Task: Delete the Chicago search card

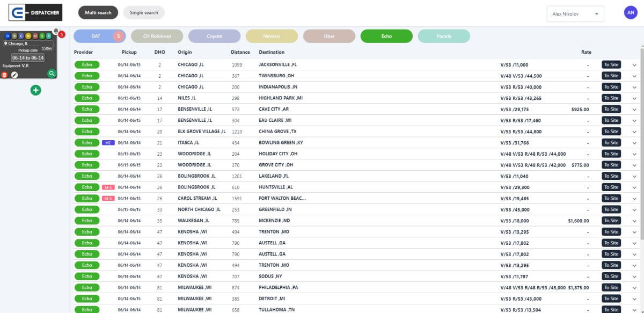Action: (5, 75)
